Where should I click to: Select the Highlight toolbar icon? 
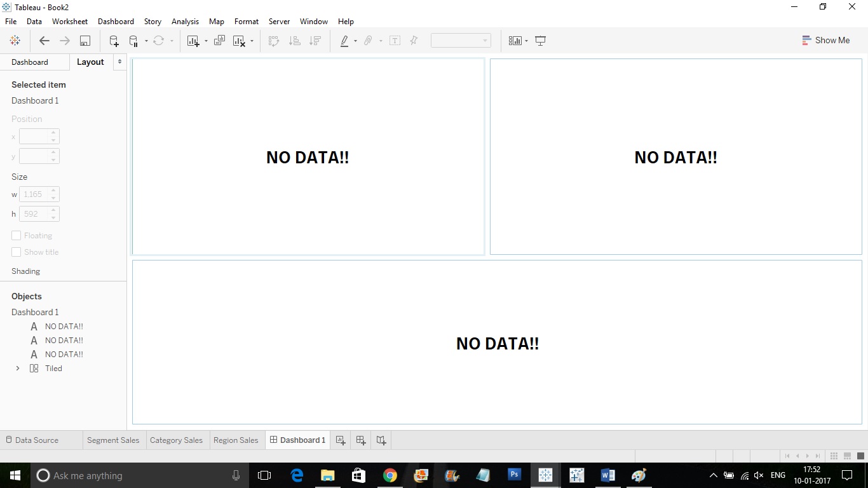[x=344, y=40]
